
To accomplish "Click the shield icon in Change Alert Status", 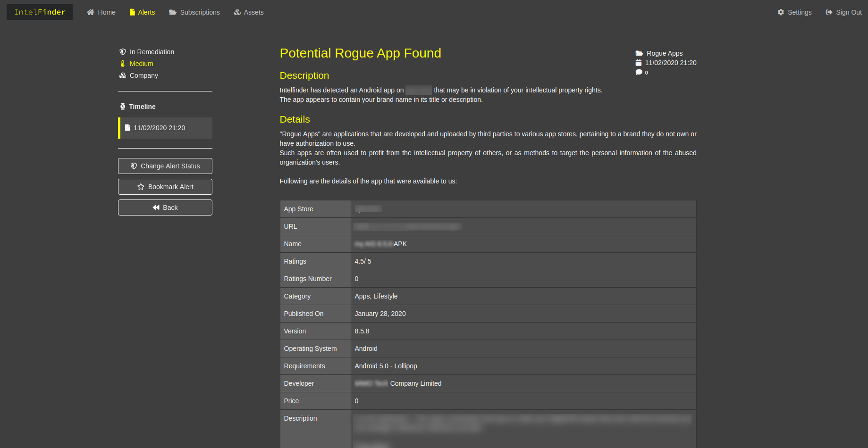I will [x=134, y=166].
